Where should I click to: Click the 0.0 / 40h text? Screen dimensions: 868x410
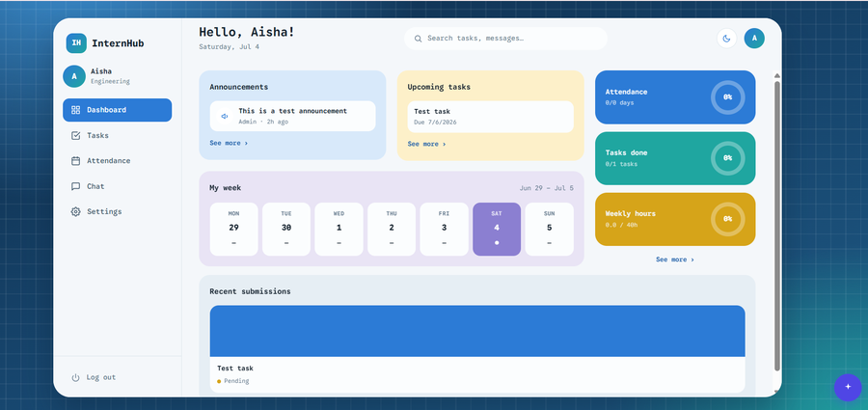point(623,225)
